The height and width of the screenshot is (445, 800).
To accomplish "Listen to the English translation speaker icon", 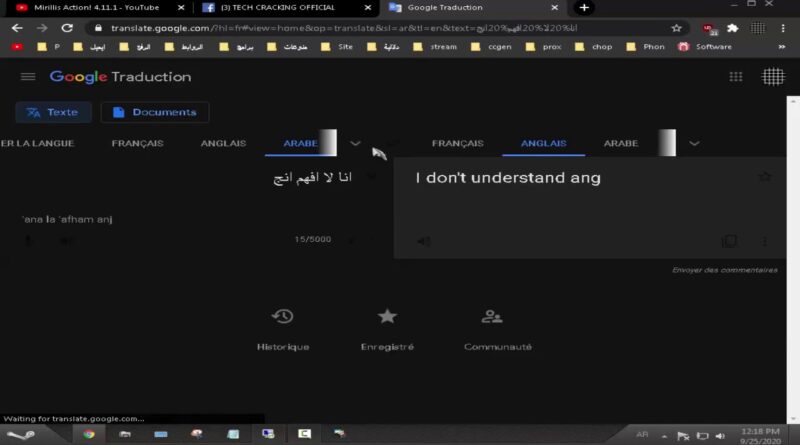I will click(x=423, y=241).
